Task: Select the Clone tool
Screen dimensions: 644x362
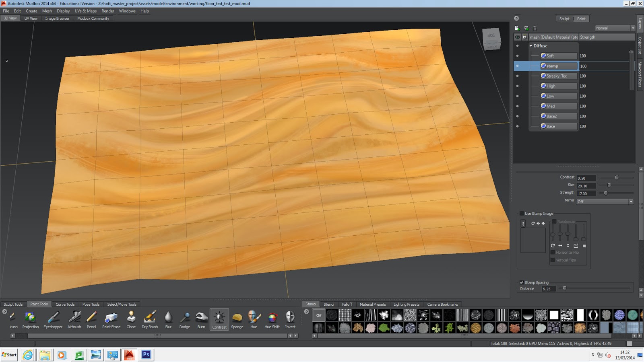Action: tap(131, 320)
